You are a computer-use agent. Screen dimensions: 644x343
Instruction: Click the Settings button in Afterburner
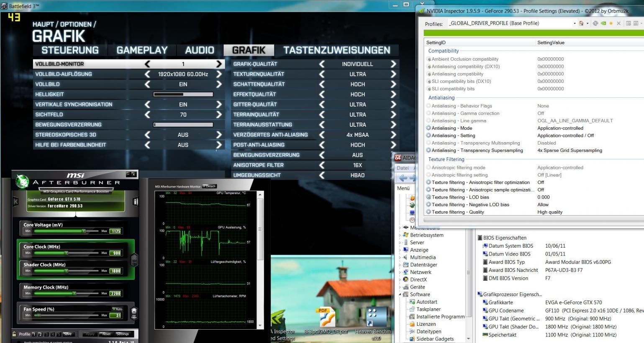click(x=123, y=334)
